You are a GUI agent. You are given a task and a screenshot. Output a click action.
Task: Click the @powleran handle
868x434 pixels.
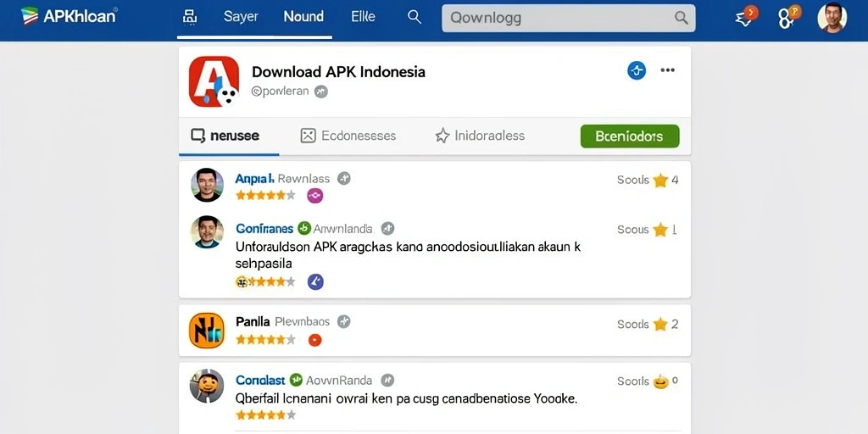click(280, 92)
